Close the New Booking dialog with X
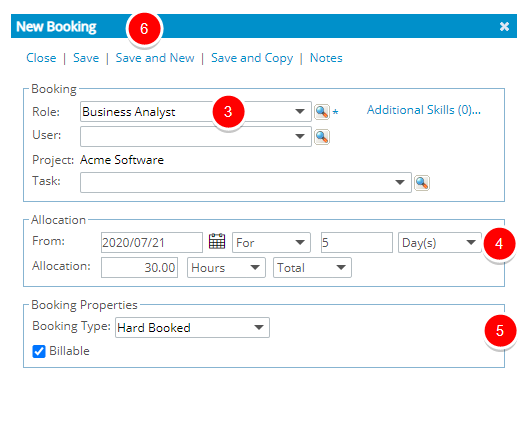This screenshot has width=530, height=425. pyautogui.click(x=504, y=26)
